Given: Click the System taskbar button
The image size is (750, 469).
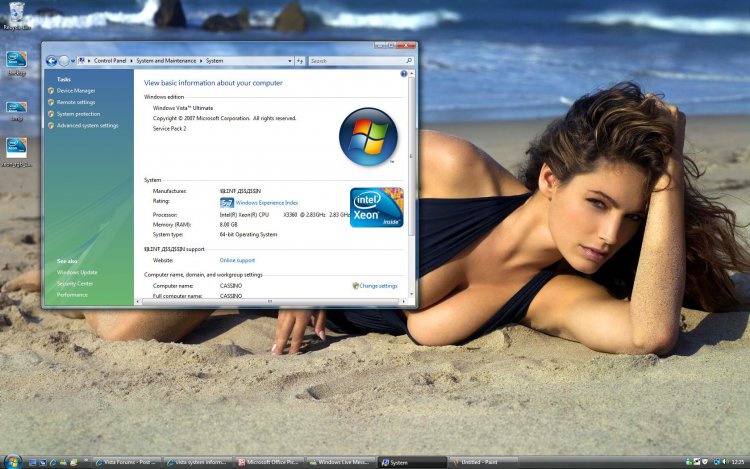Looking at the screenshot, I should [x=412, y=462].
